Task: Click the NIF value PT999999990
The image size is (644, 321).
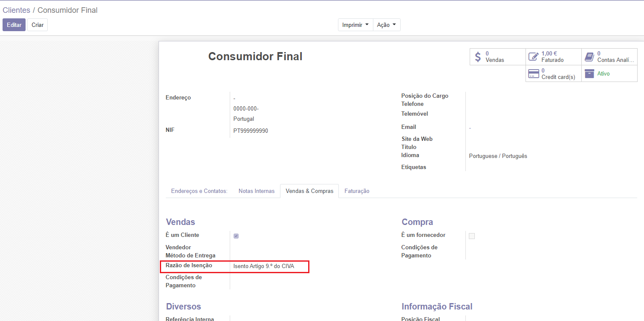Action: point(251,131)
